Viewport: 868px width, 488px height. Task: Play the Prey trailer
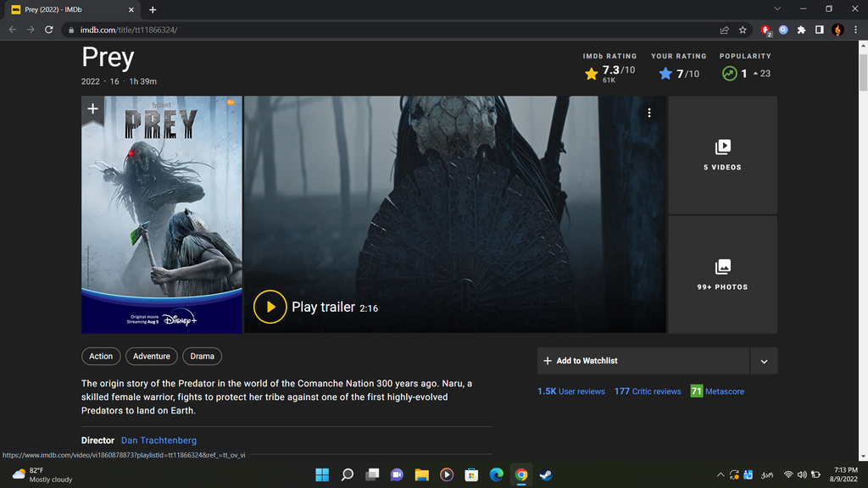(x=270, y=307)
